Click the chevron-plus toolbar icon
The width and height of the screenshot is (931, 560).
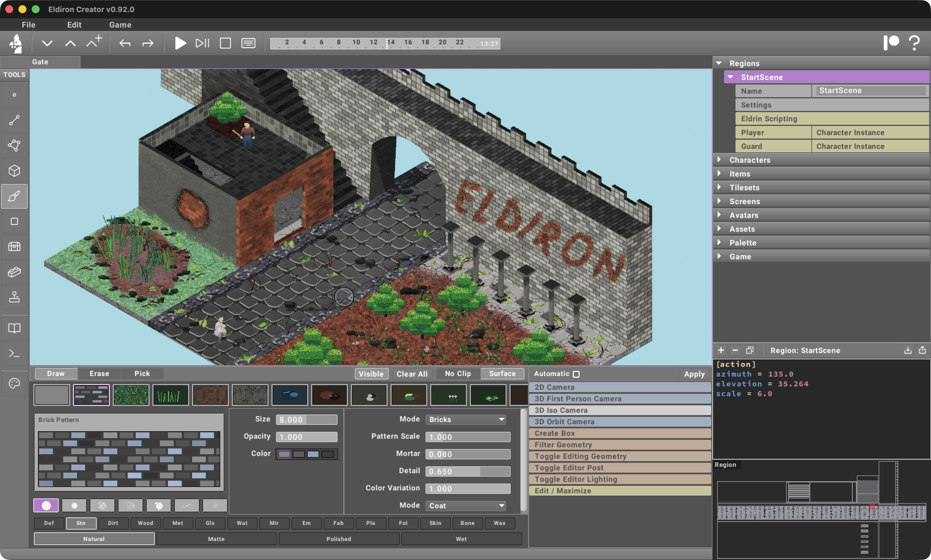tap(94, 41)
